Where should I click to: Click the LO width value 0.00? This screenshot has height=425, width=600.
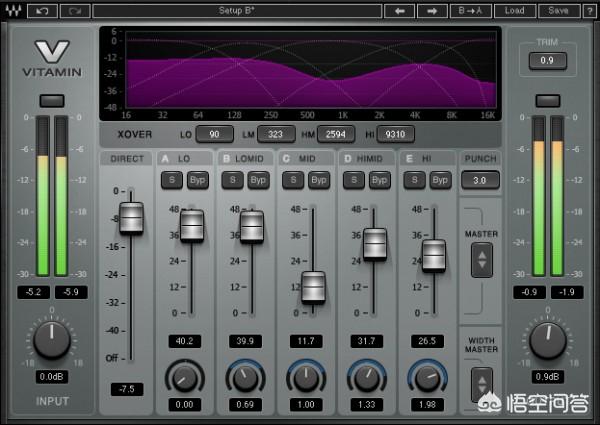click(x=184, y=405)
